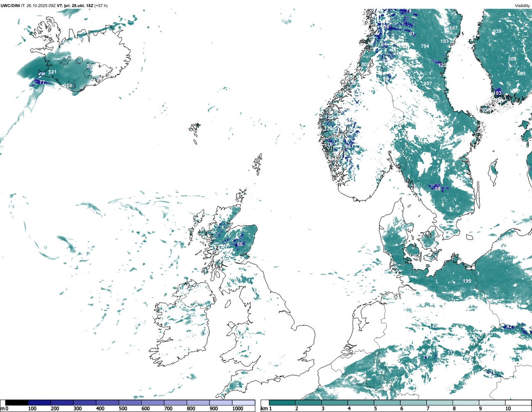Click the 2–3 km legend swatch

308,402
